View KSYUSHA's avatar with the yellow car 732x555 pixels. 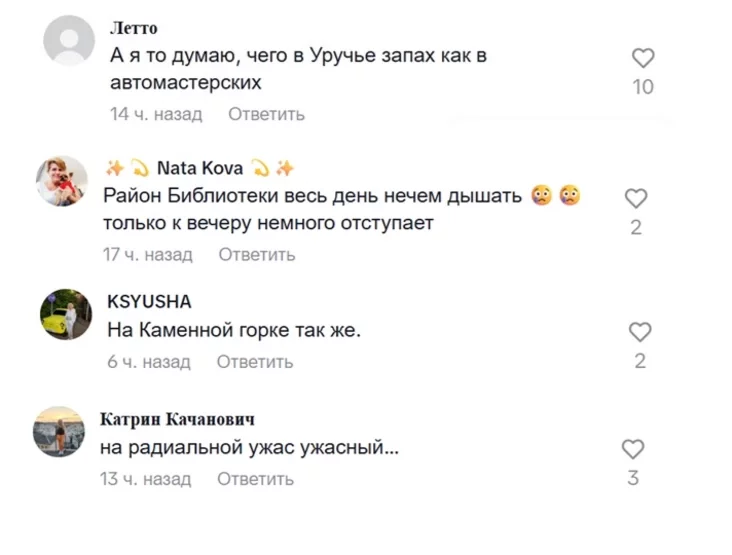coord(65,315)
